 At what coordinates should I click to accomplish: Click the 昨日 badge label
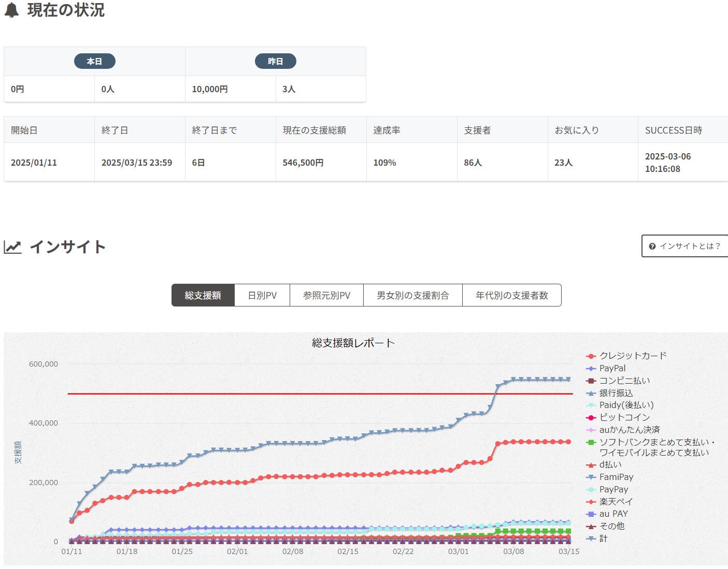(275, 61)
